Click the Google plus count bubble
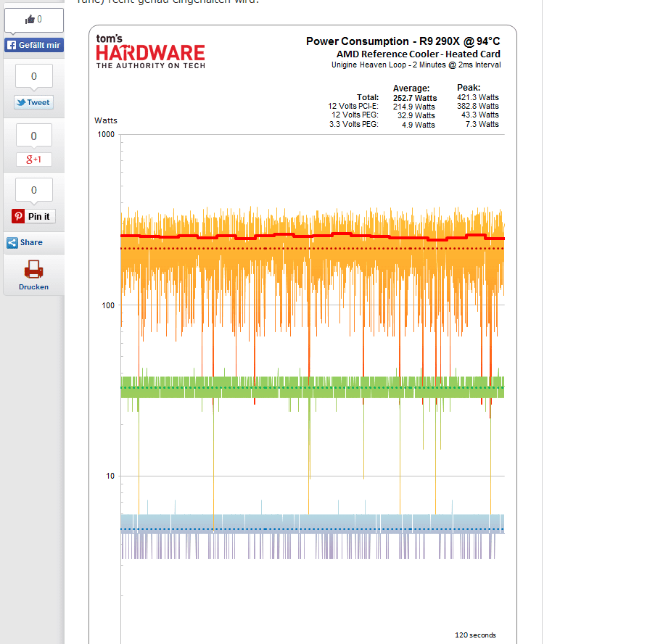The image size is (663, 644). [34, 136]
